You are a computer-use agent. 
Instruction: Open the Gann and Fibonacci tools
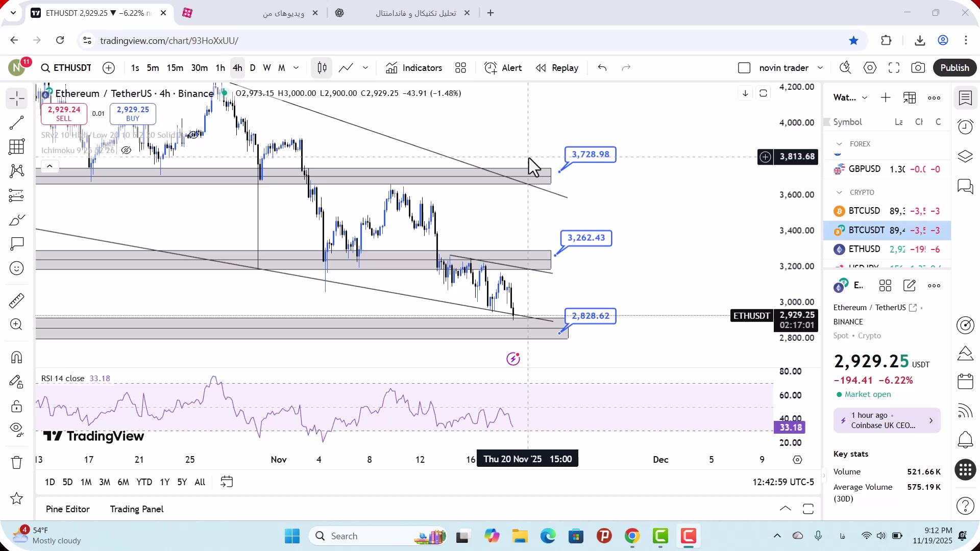[x=16, y=147]
